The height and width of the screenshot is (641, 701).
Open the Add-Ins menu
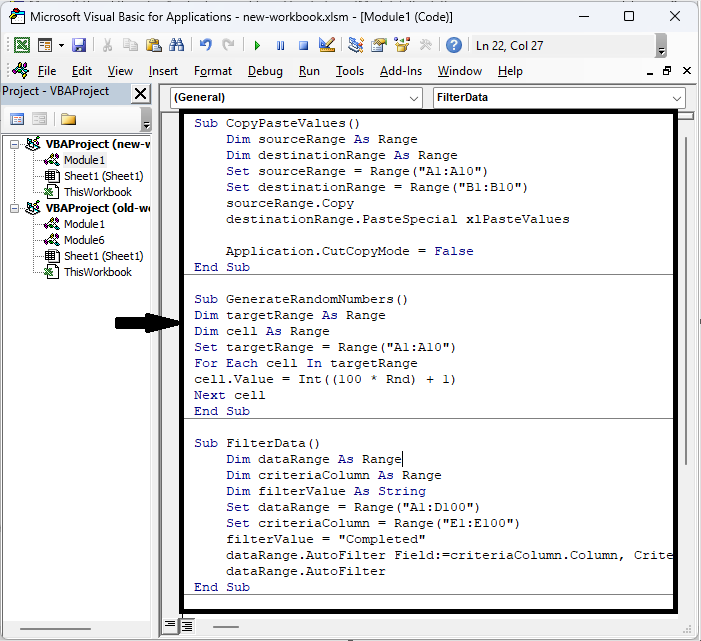400,71
